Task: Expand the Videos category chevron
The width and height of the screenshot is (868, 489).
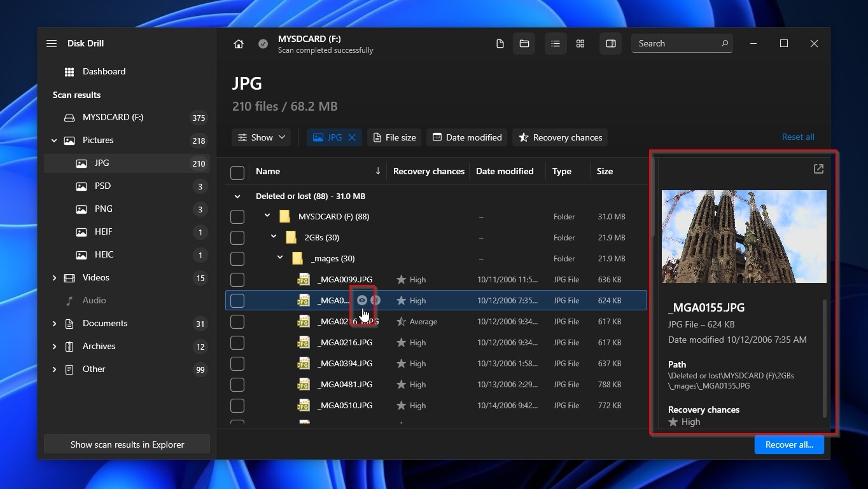Action: click(x=54, y=278)
